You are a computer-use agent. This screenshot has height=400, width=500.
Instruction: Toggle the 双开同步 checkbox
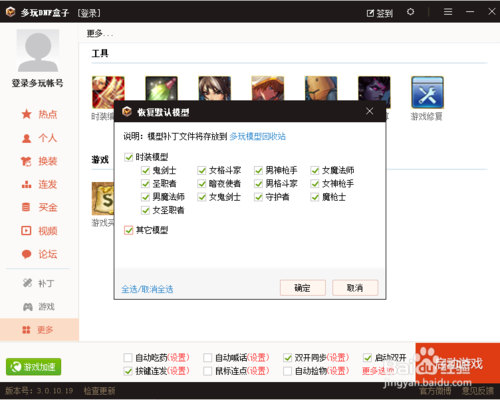pos(287,358)
